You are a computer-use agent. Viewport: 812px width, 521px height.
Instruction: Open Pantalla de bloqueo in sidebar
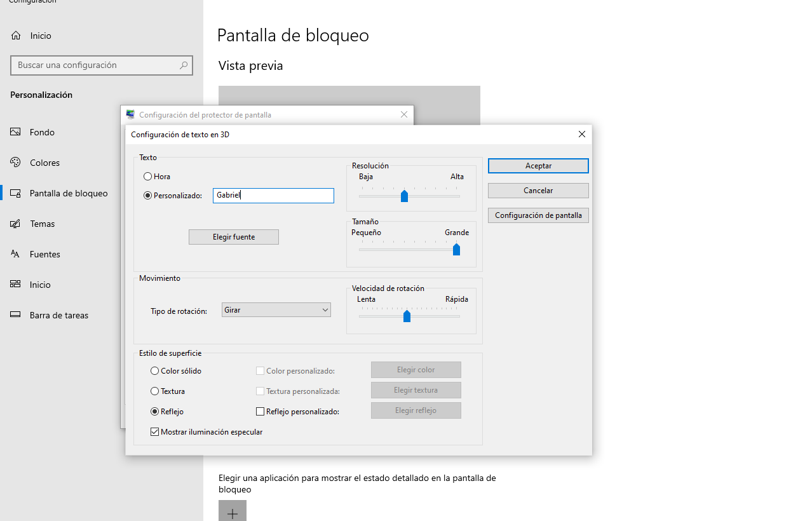click(69, 193)
